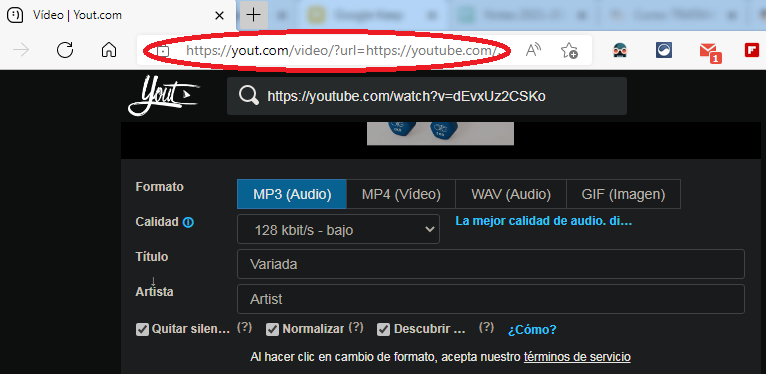Click help (?) next to Quitar silencio
Viewport: 766px width, 374px height.
[244, 327]
